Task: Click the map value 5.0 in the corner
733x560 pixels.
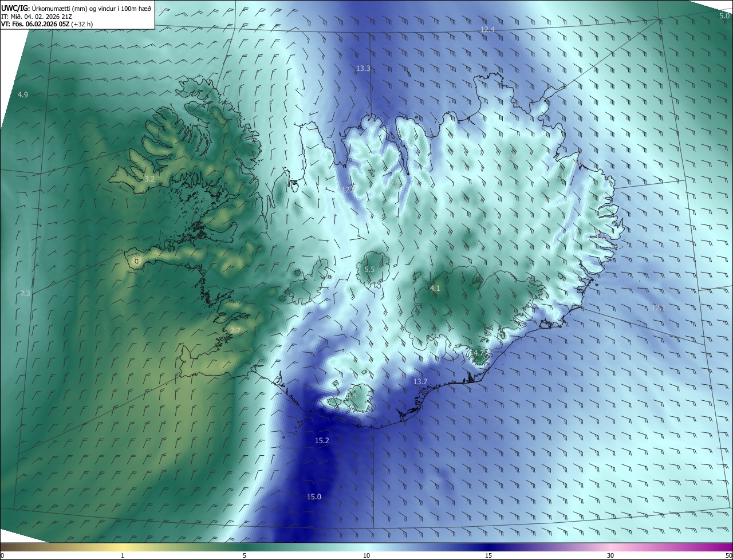Action: point(724,16)
